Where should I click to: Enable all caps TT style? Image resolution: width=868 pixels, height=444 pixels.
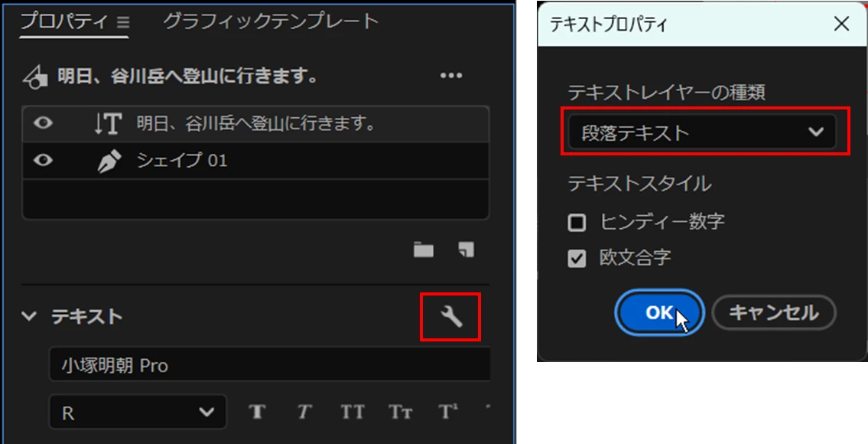click(353, 412)
